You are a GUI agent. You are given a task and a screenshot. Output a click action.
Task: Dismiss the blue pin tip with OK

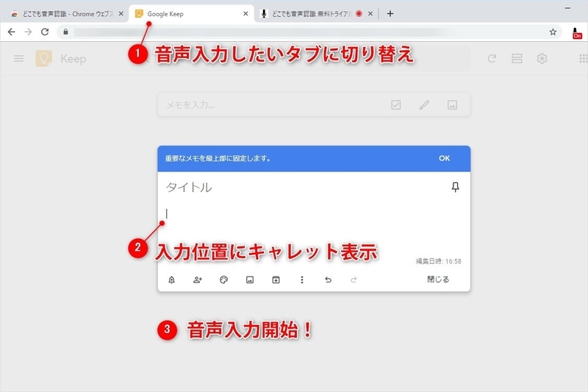tap(444, 158)
